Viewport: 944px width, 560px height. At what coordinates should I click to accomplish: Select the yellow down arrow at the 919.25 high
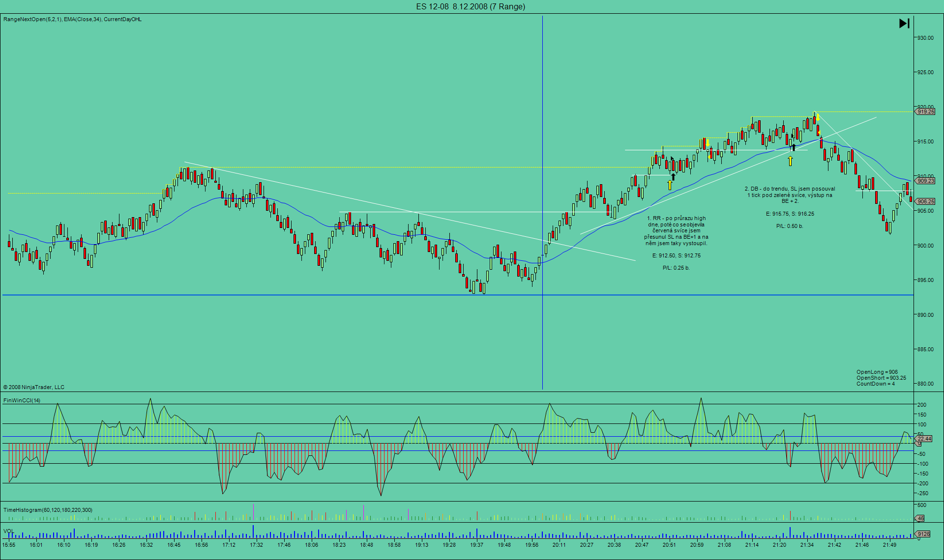[818, 118]
